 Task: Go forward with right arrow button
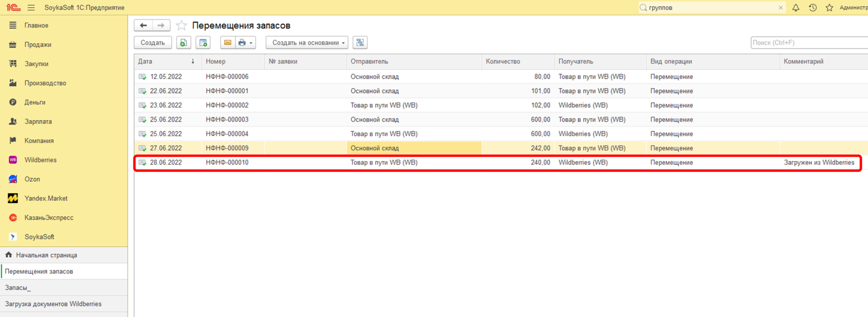[161, 25]
